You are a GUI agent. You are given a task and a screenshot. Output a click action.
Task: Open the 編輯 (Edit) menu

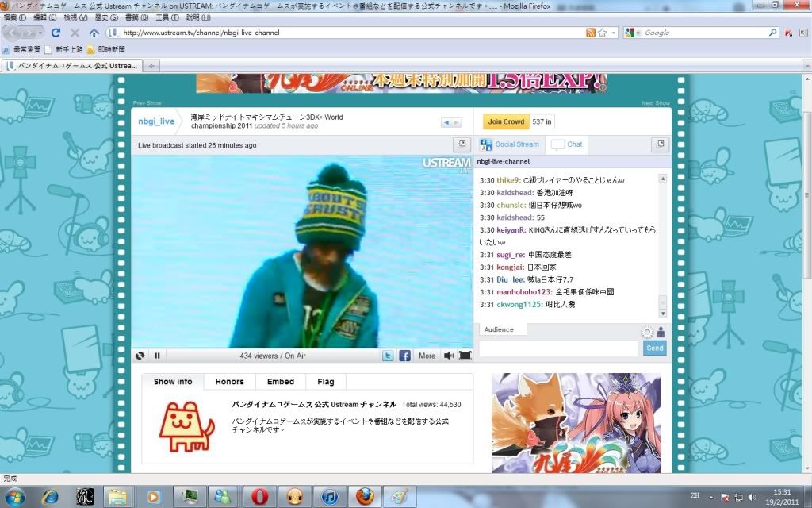45,17
